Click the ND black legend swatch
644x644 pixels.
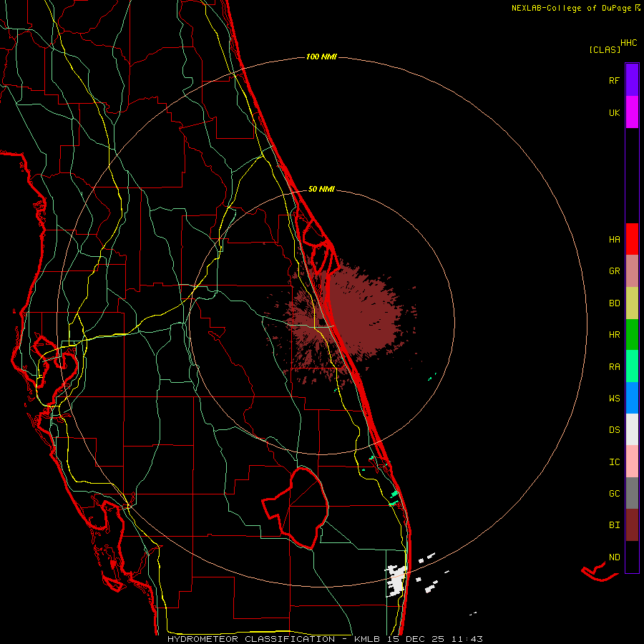tap(632, 557)
